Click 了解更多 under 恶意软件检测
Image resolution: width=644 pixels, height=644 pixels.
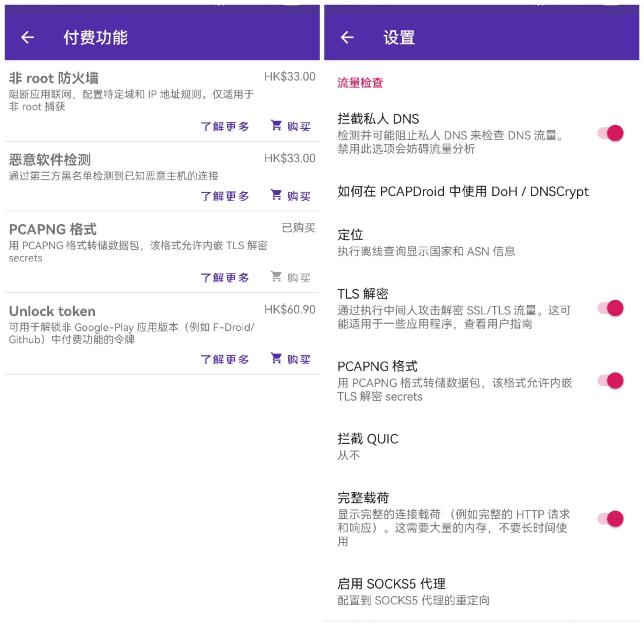(225, 196)
